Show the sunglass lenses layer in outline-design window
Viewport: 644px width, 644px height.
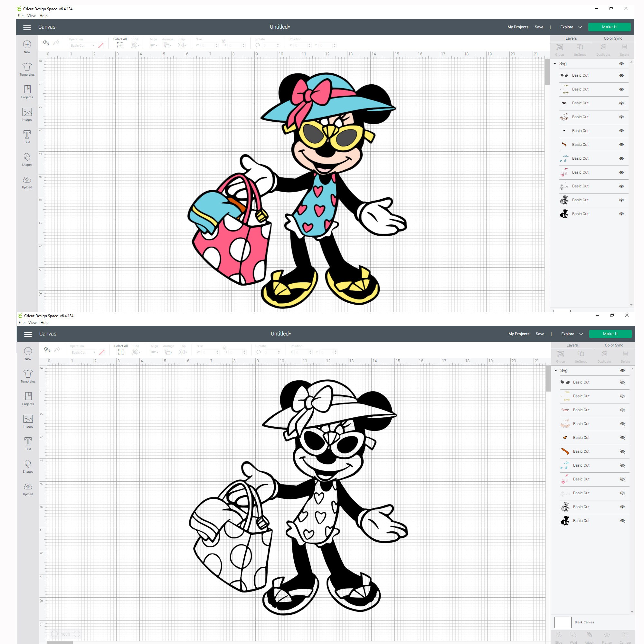(x=622, y=382)
